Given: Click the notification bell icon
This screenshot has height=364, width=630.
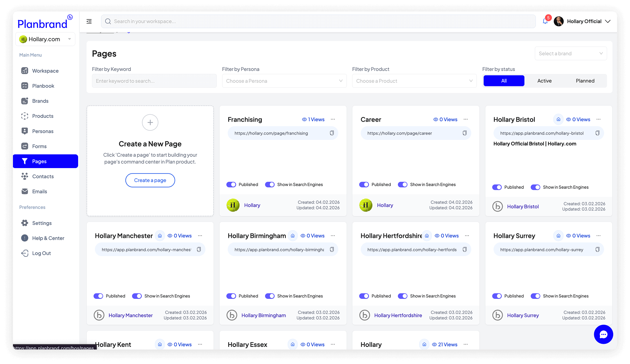Looking at the screenshot, I should tap(545, 21).
